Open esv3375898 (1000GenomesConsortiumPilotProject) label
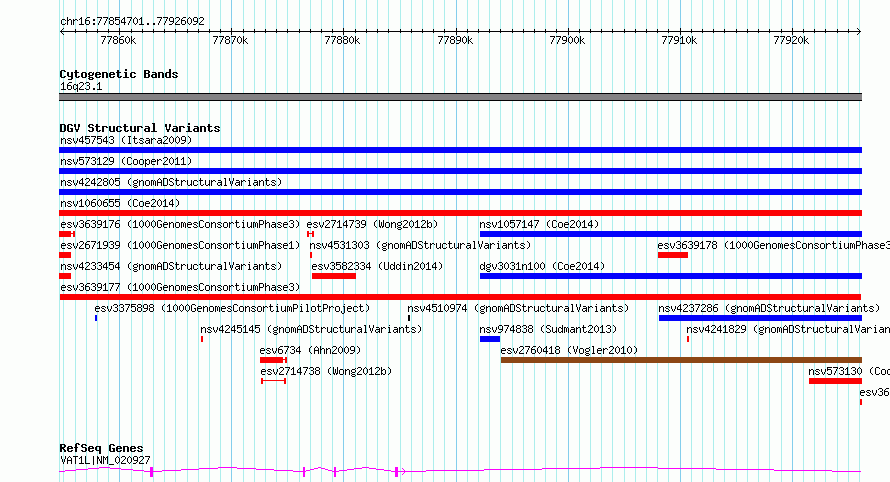Screen dimensions: 890x482 click(232, 308)
